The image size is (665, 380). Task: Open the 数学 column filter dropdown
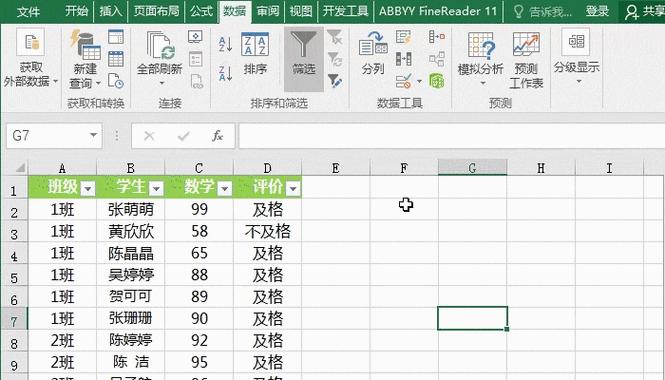(225, 188)
